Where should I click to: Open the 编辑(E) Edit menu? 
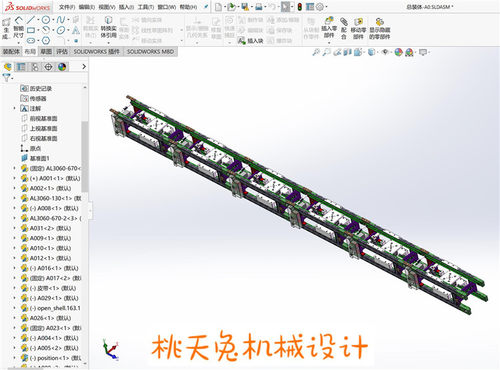(x=87, y=7)
